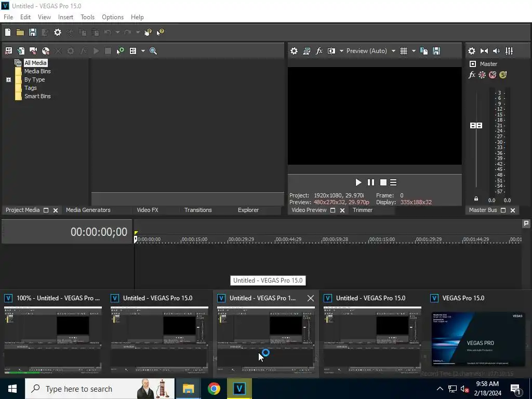The width and height of the screenshot is (532, 399).
Task: Open the Preview (Auto) quality dropdown
Action: coord(370,51)
